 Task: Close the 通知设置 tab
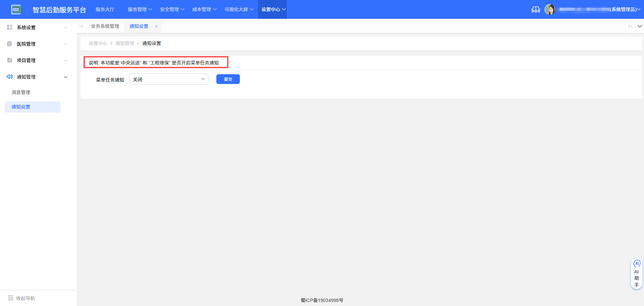click(x=156, y=26)
